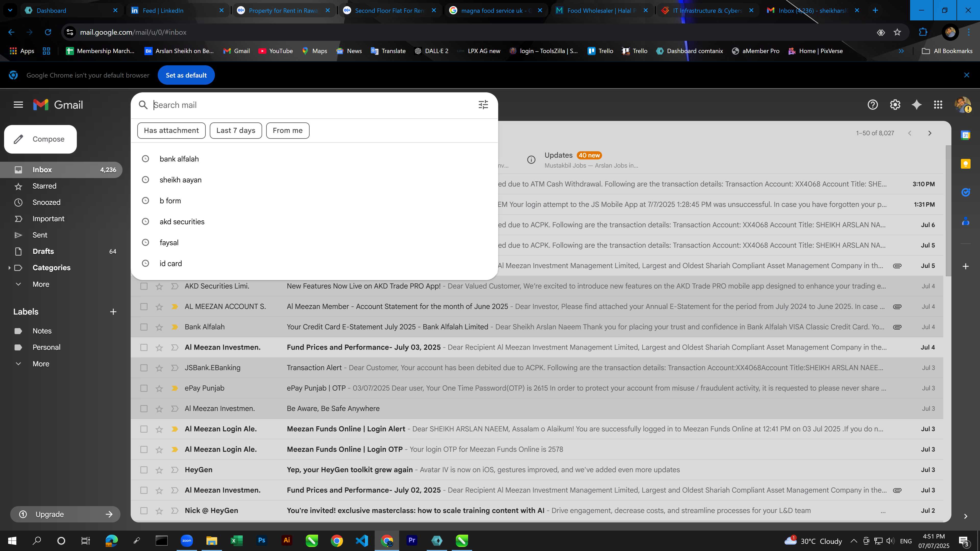
Task: Expand More under Labels section
Action: click(x=41, y=364)
